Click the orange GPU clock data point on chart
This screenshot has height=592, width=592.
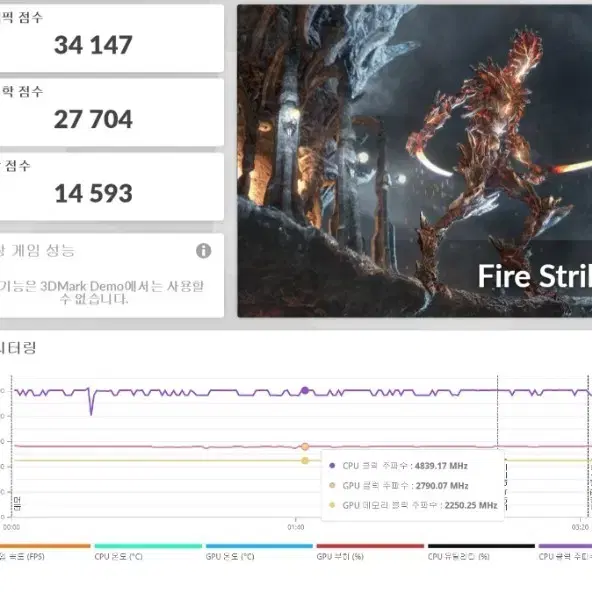pyautogui.click(x=305, y=447)
